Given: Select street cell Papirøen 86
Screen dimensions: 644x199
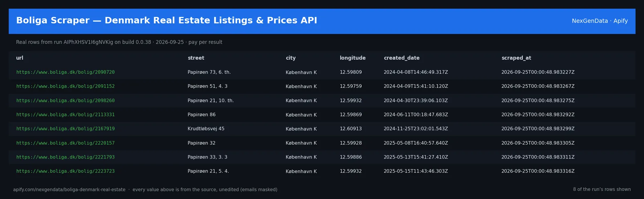Looking at the screenshot, I should tap(202, 115).
